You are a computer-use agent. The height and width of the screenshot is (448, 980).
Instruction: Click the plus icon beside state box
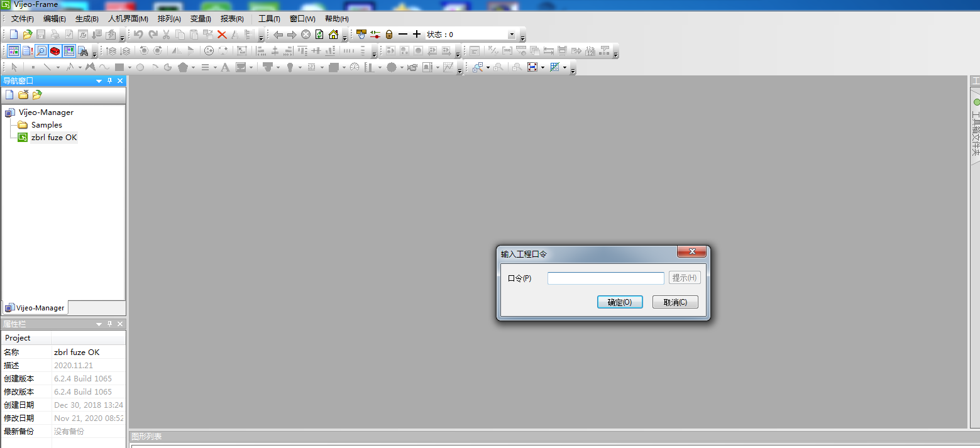tap(416, 34)
